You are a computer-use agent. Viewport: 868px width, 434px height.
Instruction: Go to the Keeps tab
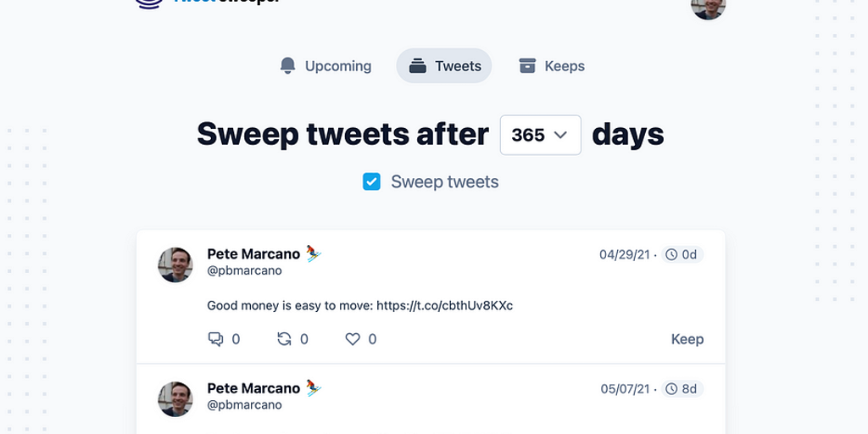point(552,66)
